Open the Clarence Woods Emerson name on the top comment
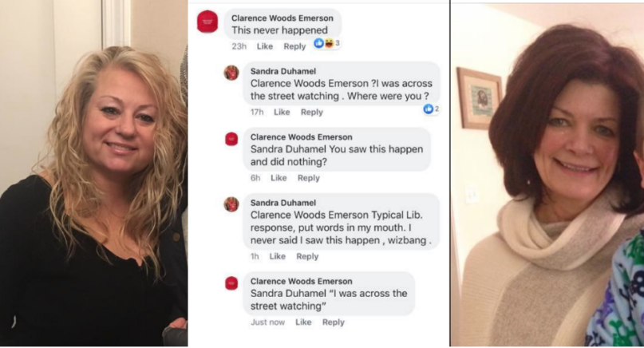Image resolution: width=644 pixels, height=348 pixels. [282, 18]
